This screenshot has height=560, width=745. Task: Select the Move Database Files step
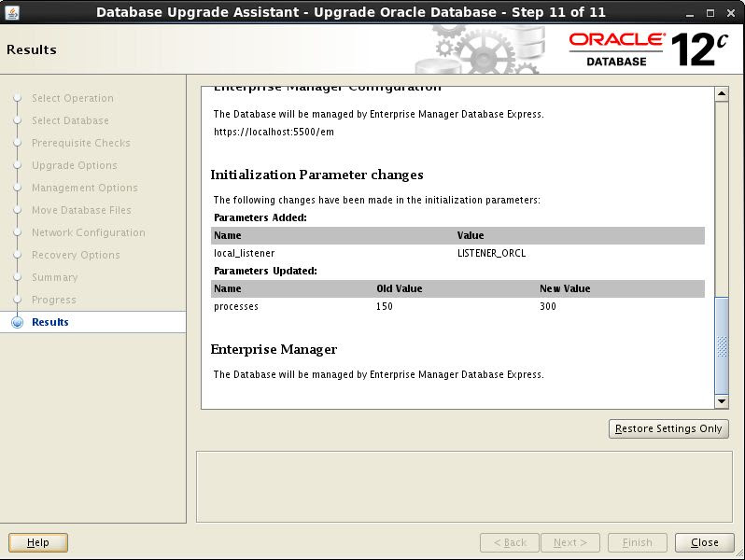81,210
